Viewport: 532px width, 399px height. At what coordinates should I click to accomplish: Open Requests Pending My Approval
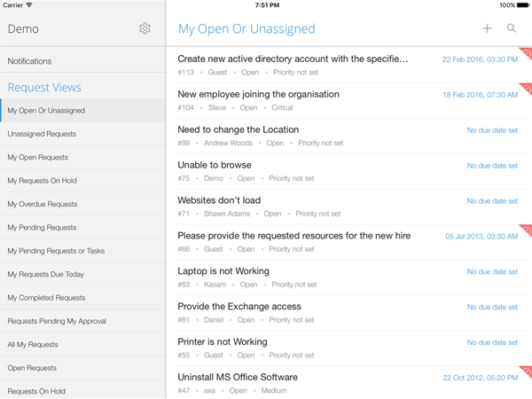click(x=56, y=321)
